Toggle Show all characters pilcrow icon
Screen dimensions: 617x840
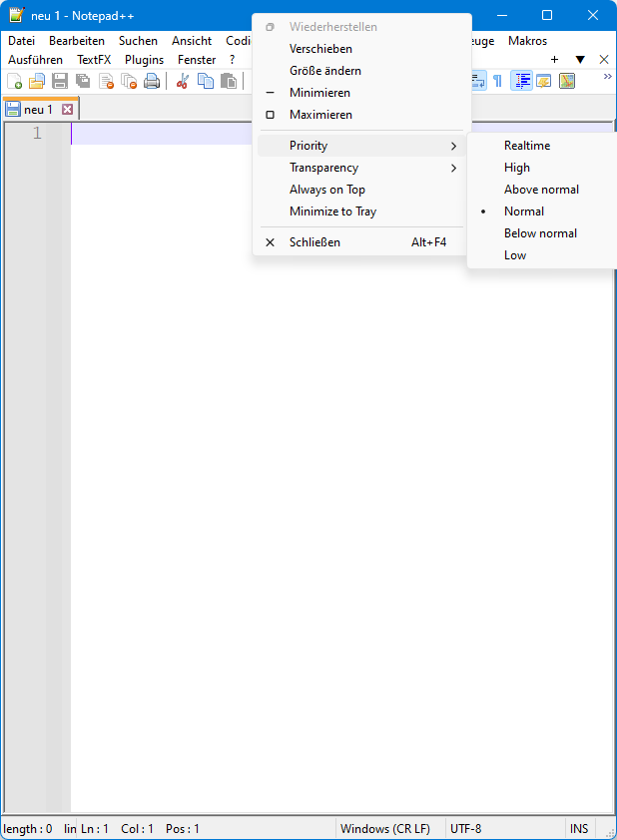[497, 81]
